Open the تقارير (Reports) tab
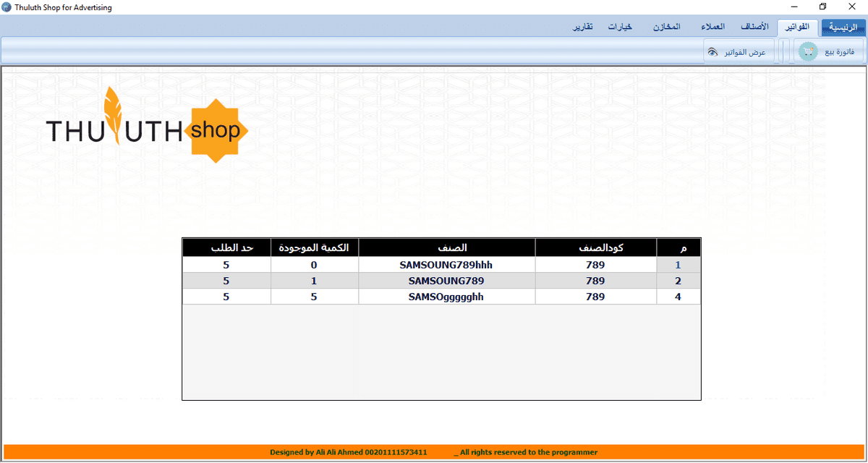This screenshot has height=463, width=868. [x=583, y=27]
